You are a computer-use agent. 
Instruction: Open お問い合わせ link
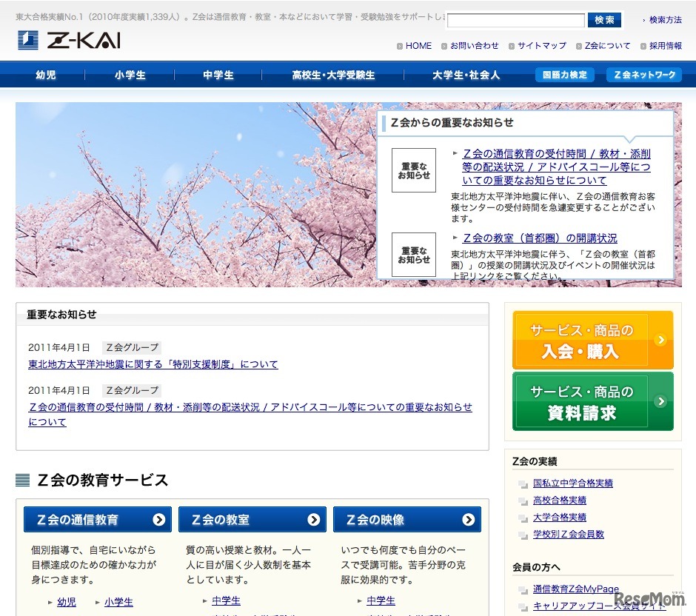[474, 46]
